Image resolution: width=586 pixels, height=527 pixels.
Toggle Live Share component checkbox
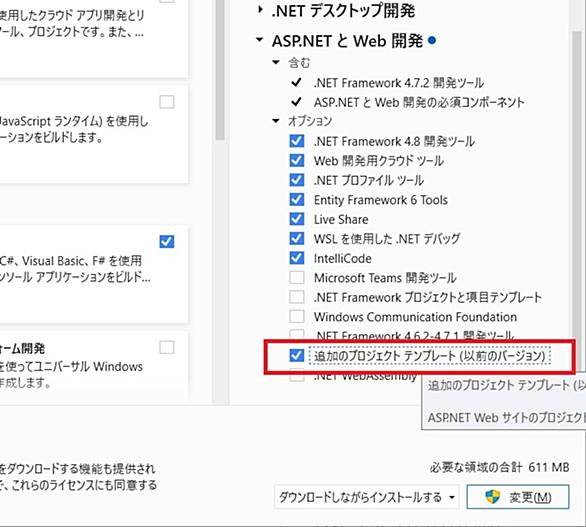pos(297,219)
